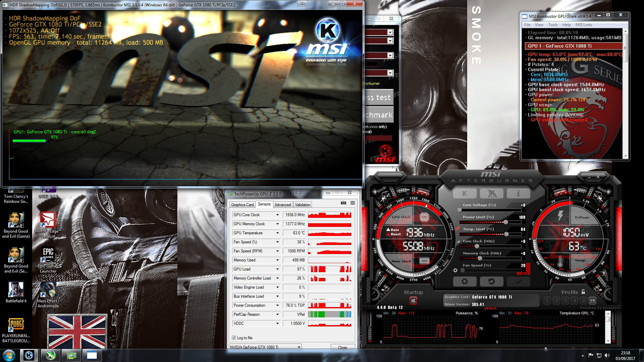The width and height of the screenshot is (644, 362).
Task: Open the Action Center flag in system tray
Action: 591,355
